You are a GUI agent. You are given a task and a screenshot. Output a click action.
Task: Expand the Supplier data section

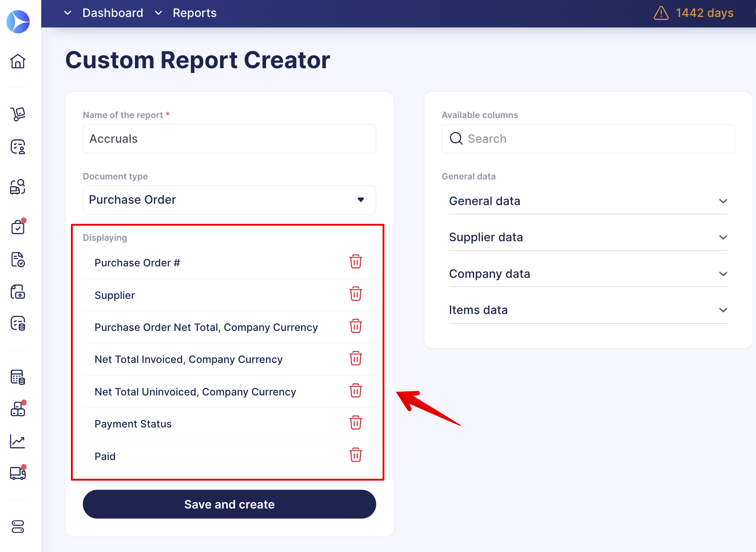pos(588,238)
